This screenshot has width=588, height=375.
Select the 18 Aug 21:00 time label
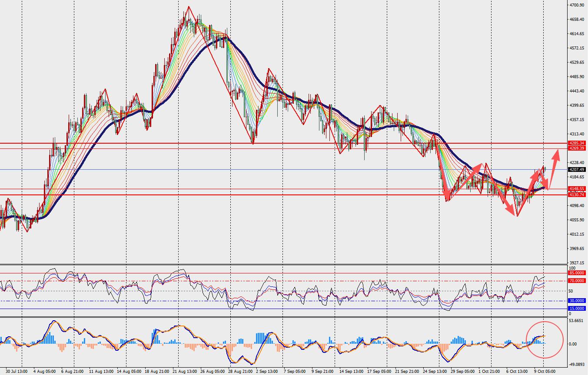pos(156,372)
